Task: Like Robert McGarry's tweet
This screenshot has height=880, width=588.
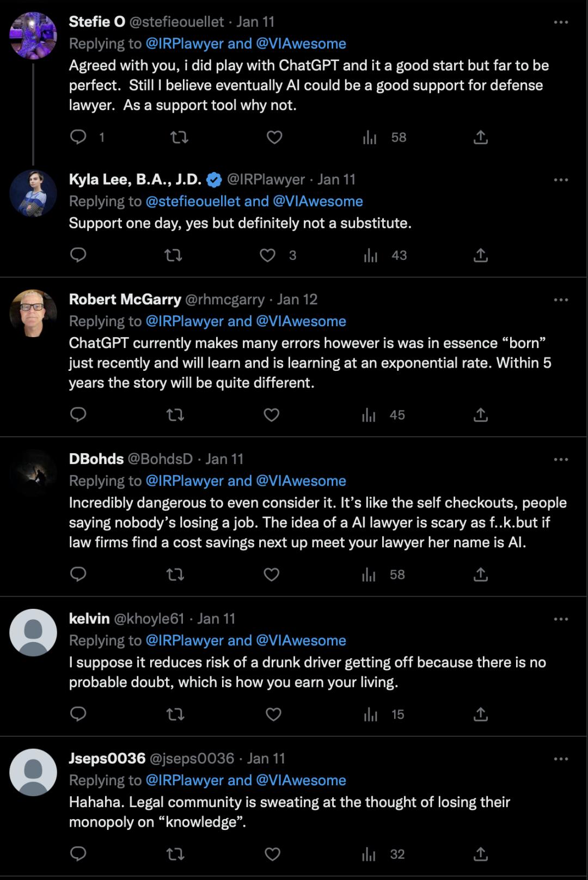Action: pos(271,415)
